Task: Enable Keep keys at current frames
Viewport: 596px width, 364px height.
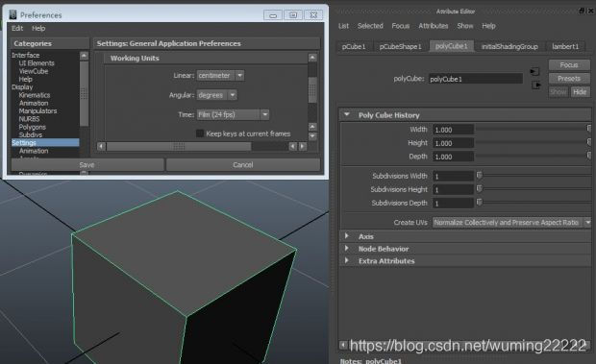Action: (200, 133)
